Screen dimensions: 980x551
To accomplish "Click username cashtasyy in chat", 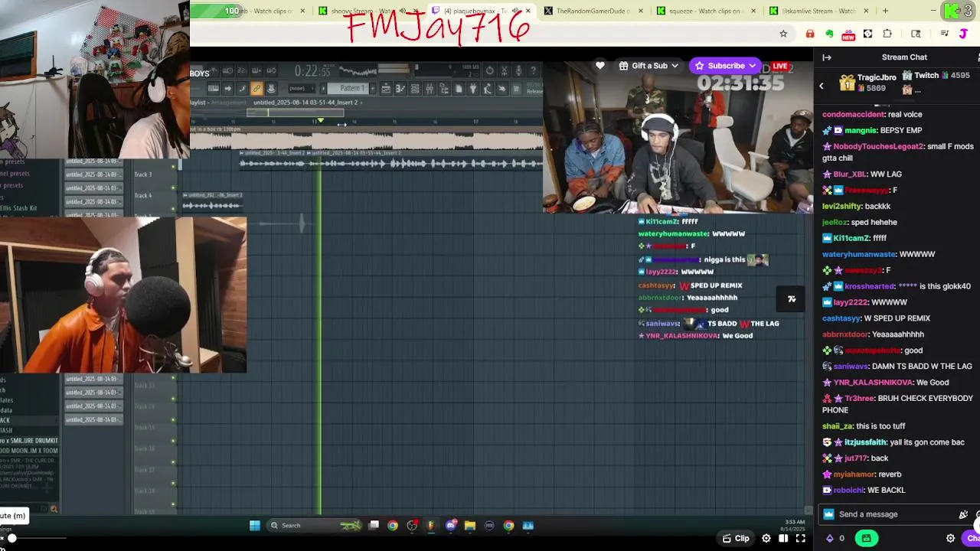I will point(841,318).
